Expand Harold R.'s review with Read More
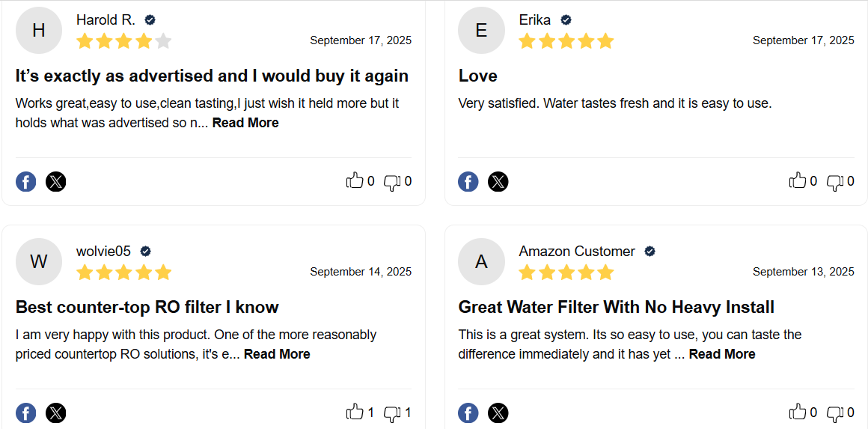The width and height of the screenshot is (868, 429). 245,123
